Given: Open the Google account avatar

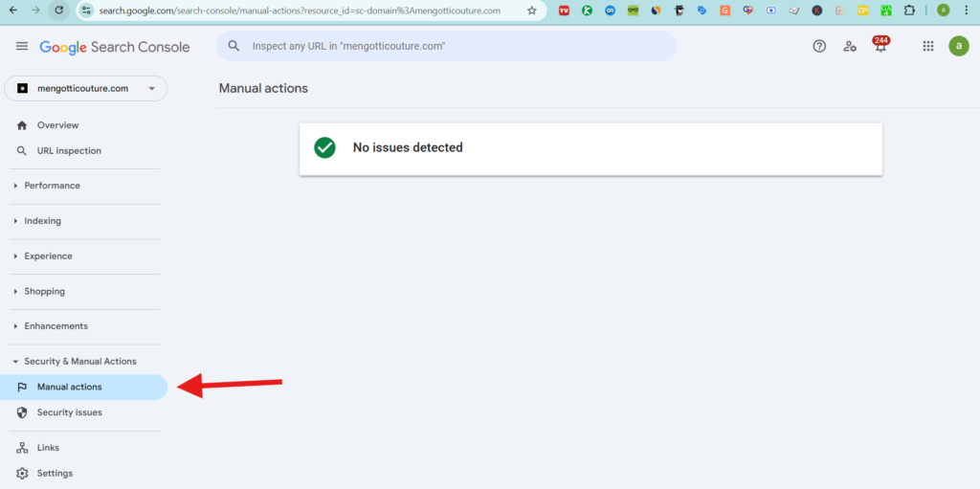Looking at the screenshot, I should (959, 46).
